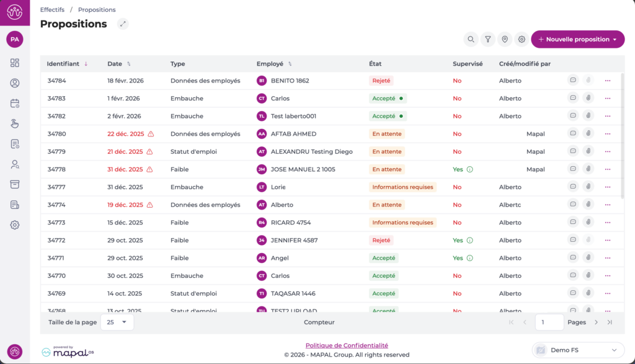
Task: Sort table by Employé column header
Action: pyautogui.click(x=270, y=64)
